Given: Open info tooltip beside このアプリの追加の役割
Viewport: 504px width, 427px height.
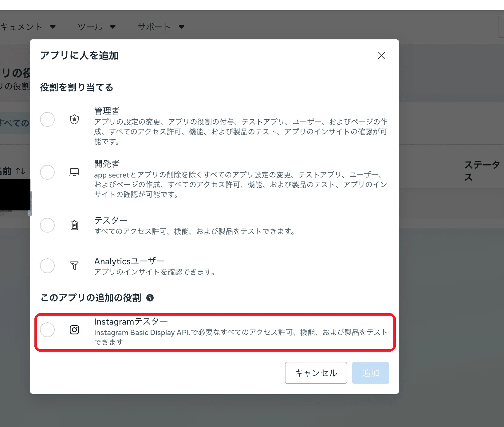Looking at the screenshot, I should (150, 298).
